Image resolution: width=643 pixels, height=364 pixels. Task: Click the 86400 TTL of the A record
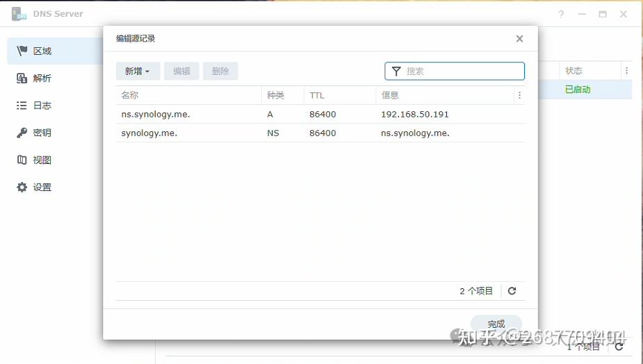pos(323,115)
